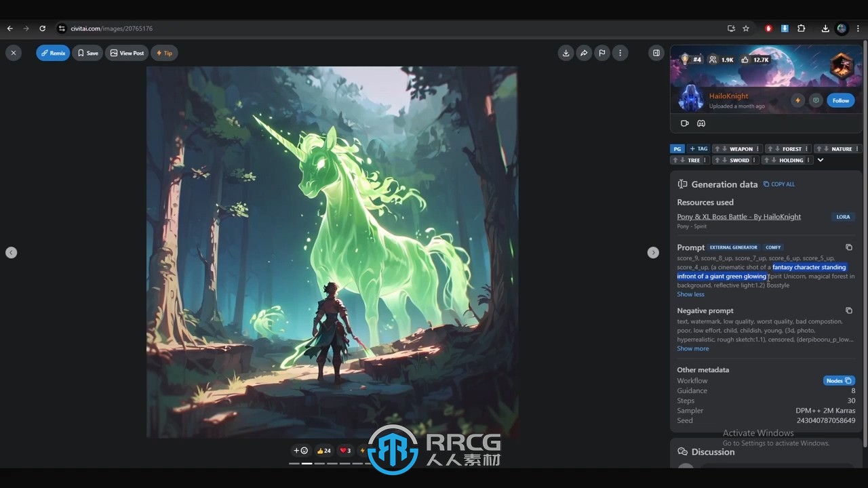Viewport: 868px width, 488px height.
Task: Expand the tag list with the chevron
Action: coord(821,161)
